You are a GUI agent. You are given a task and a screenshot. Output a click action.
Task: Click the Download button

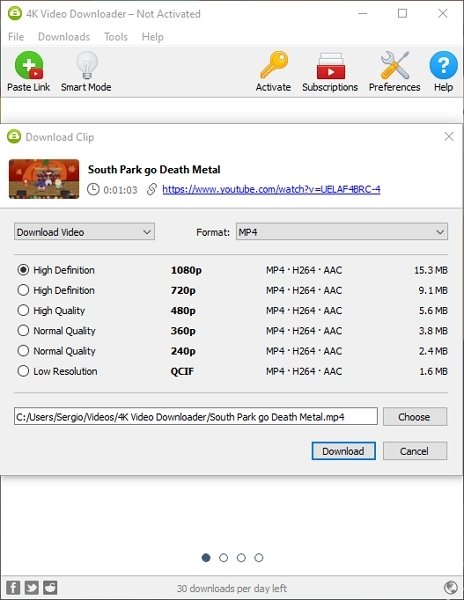click(x=343, y=451)
